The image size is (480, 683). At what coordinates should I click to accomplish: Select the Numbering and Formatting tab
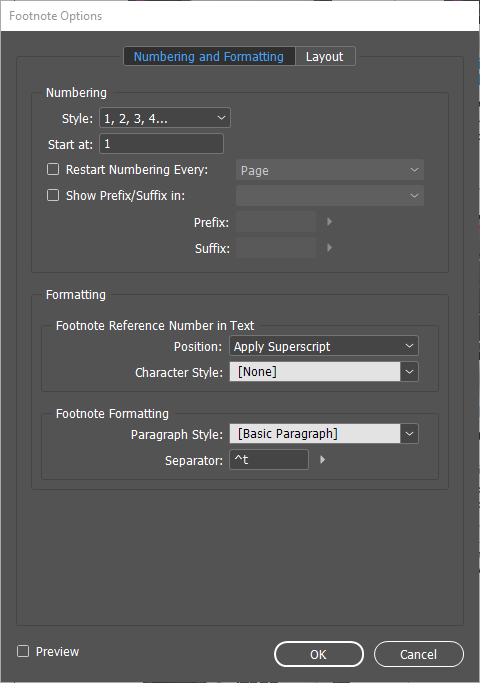pos(209,57)
